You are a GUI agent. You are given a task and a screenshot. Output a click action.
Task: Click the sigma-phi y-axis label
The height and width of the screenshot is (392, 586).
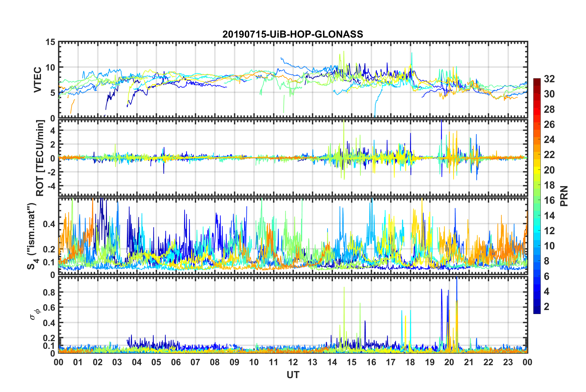pyautogui.click(x=35, y=314)
